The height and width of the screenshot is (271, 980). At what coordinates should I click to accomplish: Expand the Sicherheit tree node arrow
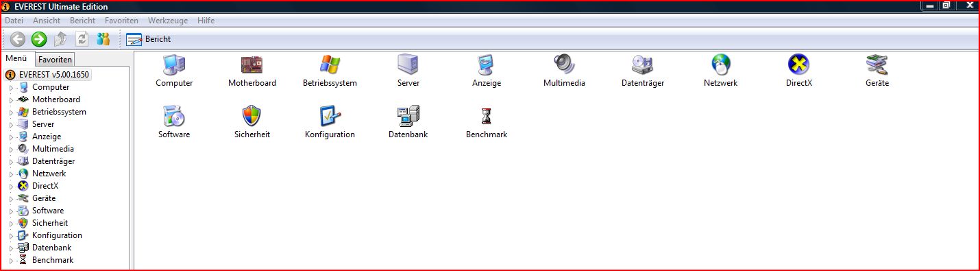[11, 224]
